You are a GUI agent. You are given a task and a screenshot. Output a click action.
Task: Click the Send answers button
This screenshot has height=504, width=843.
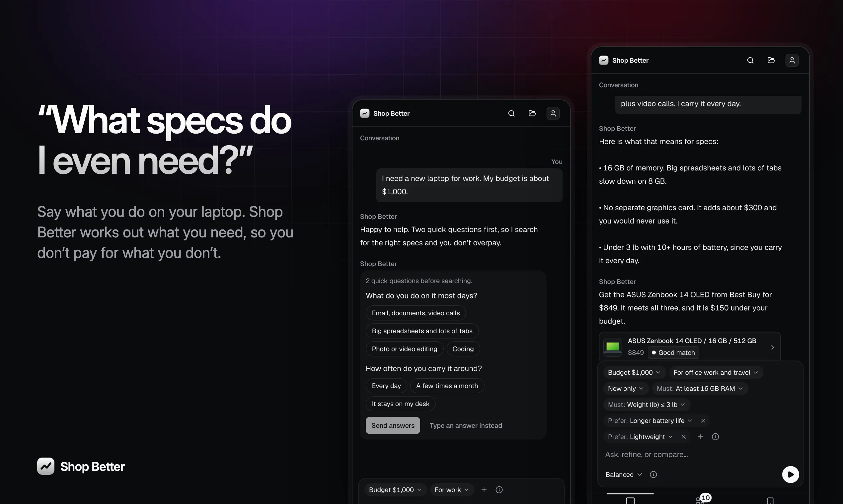[x=393, y=425]
